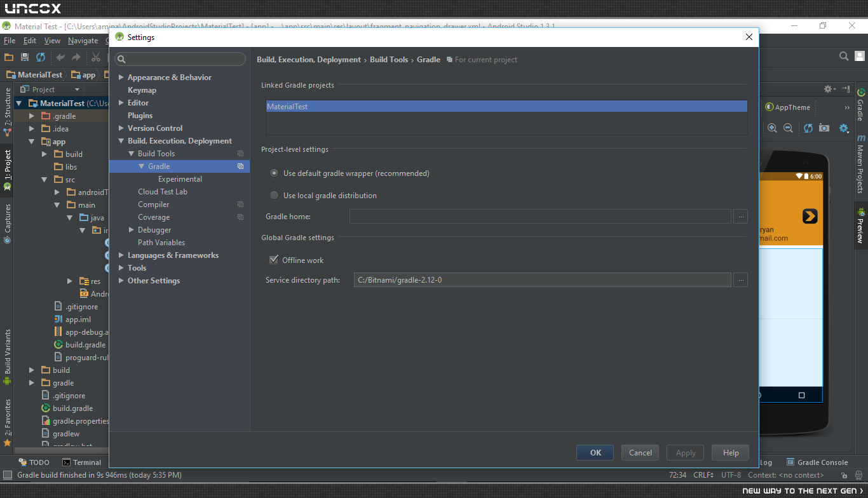Screen dimensions: 868x498
Task: Select Cloud Test Lab settings page
Action: click(x=163, y=192)
